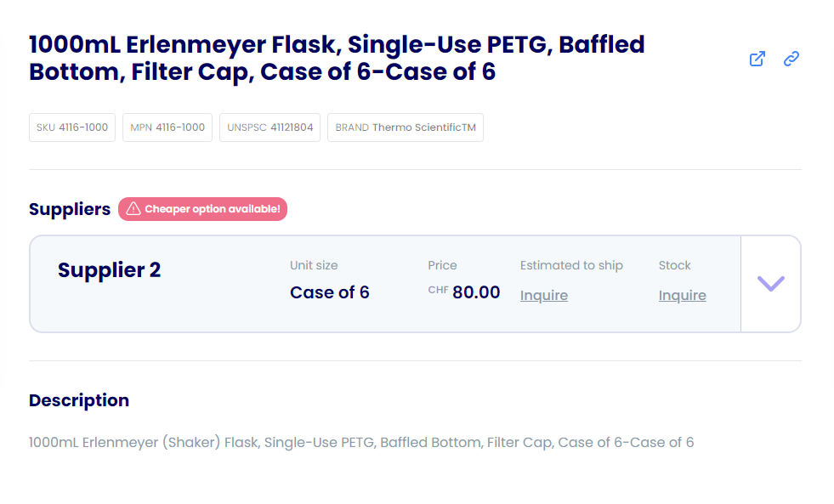Select the BRAND Thermo Scientific tag

[406, 127]
